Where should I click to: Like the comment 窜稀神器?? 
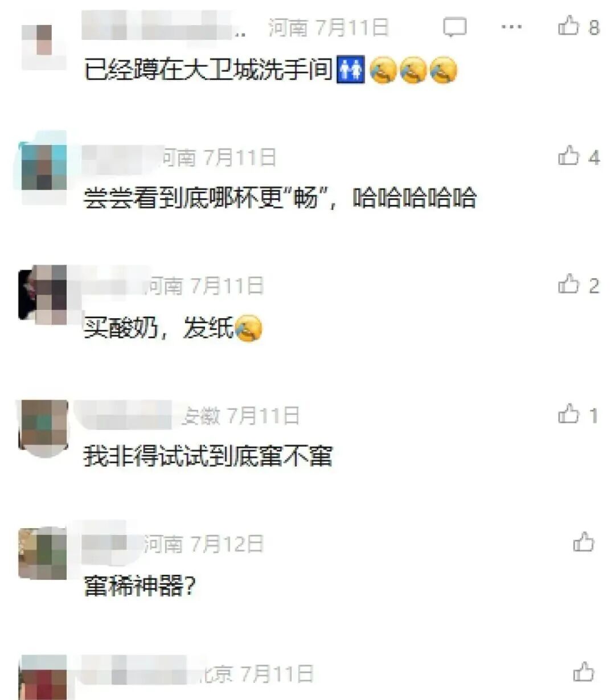tap(584, 542)
